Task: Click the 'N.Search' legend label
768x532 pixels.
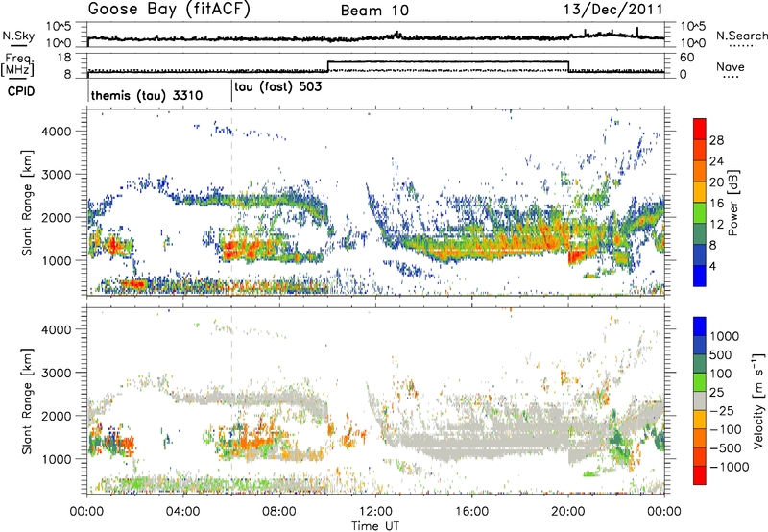Action: coord(741,36)
